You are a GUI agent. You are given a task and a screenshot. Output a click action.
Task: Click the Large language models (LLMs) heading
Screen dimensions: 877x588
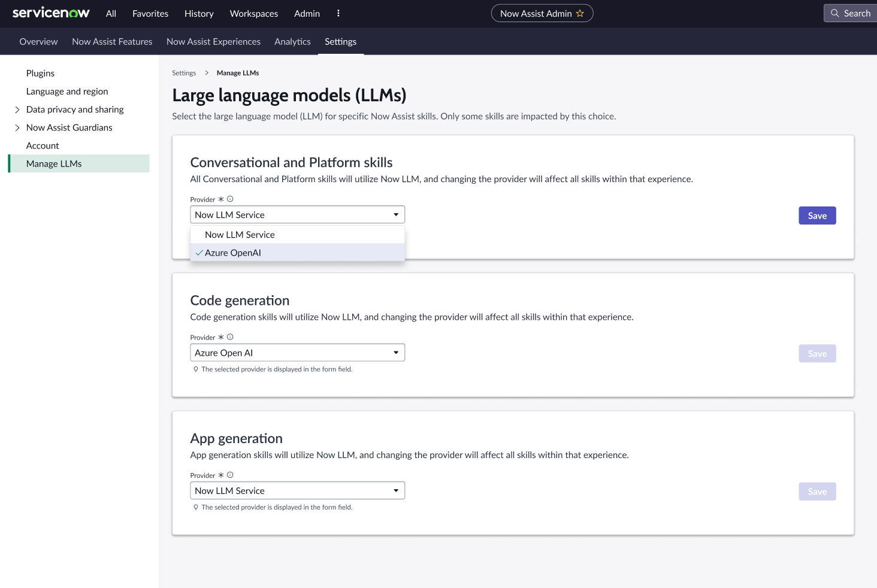289,95
